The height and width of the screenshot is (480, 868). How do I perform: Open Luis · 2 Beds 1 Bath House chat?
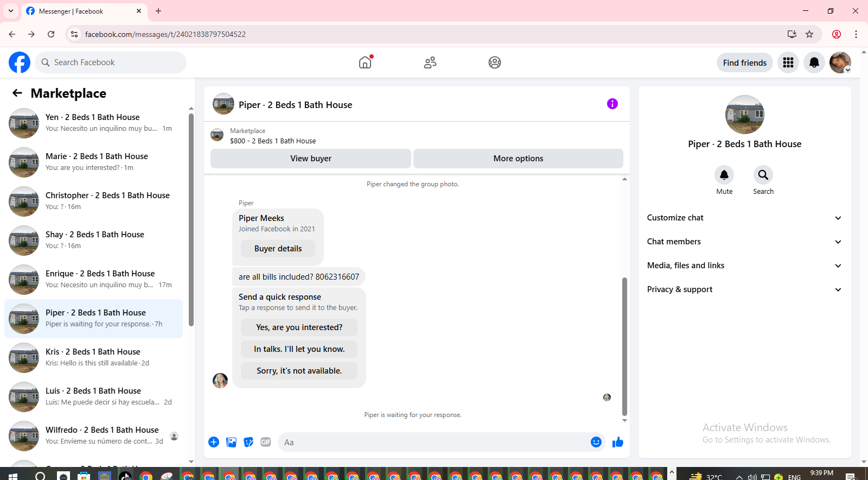pos(93,397)
